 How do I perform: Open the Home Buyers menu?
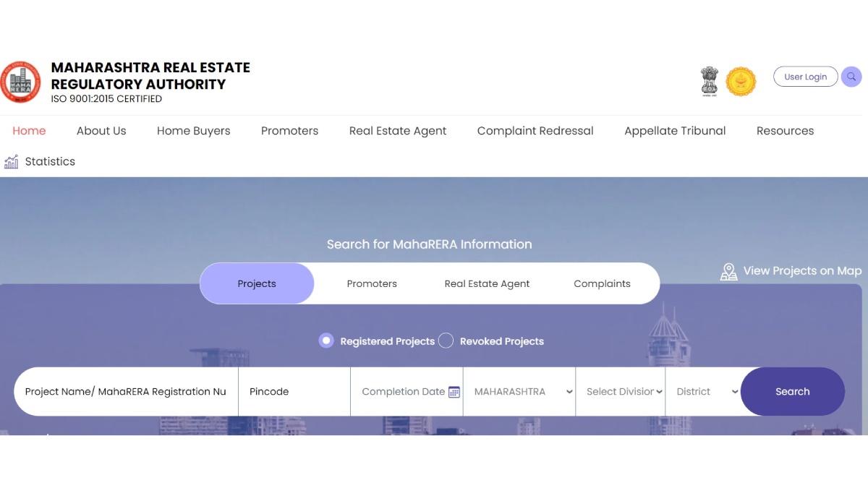click(193, 131)
